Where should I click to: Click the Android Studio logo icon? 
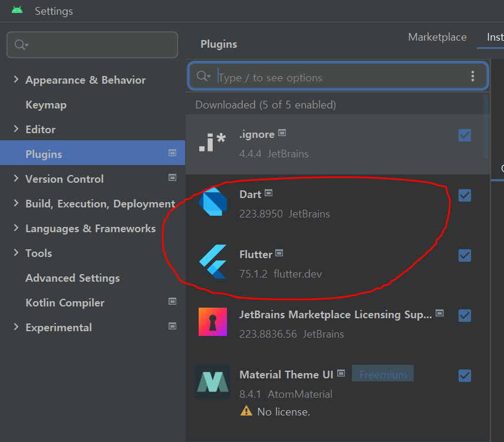(17, 10)
